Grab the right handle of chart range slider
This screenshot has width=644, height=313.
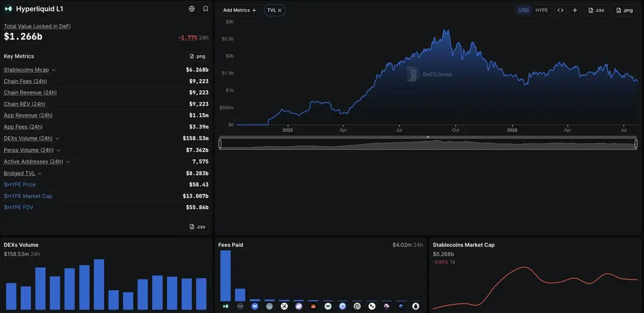[636, 144]
